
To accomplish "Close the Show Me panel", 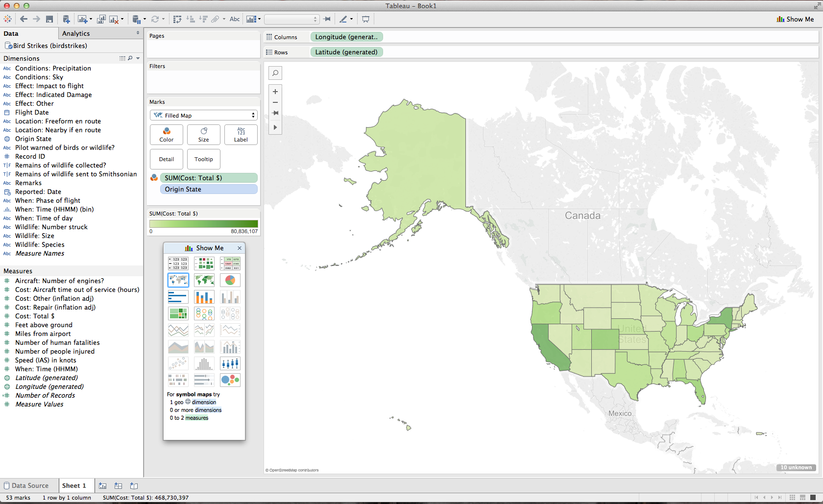I will (240, 248).
